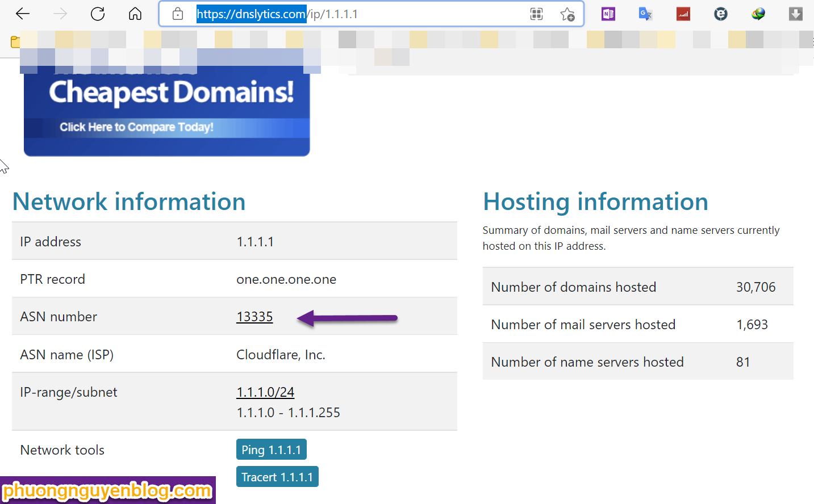Open the OneNote clipper extension
Image resolution: width=814 pixels, height=504 pixels.
(x=608, y=14)
